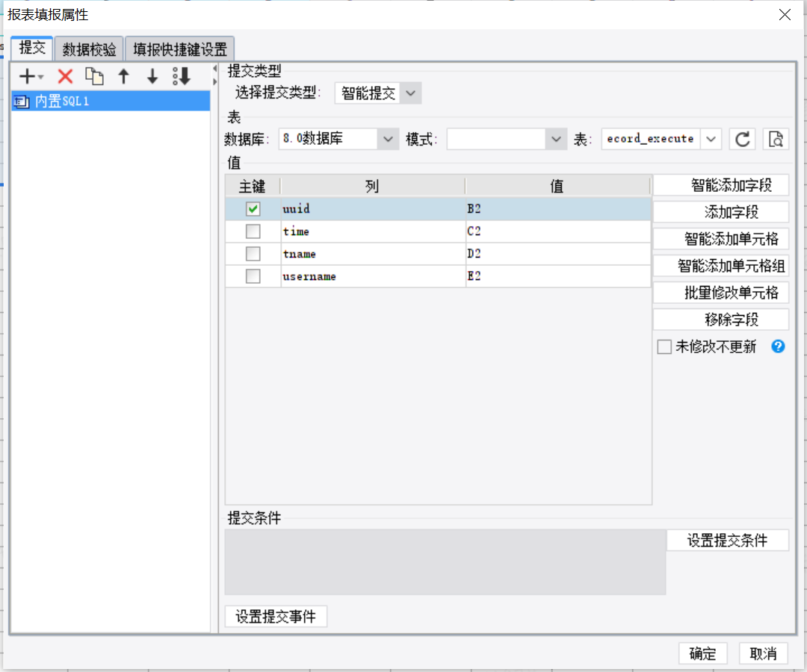
Task: Click the 移除字段 button
Action: coord(720,320)
